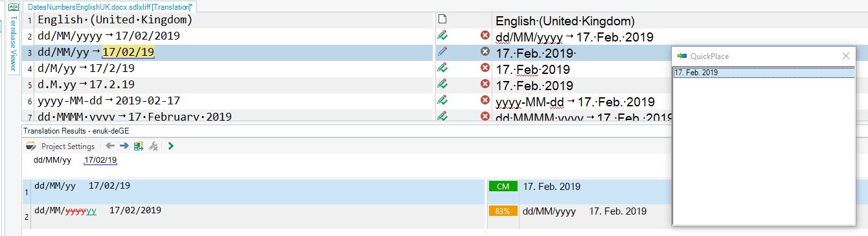This screenshot has width=868, height=236.
Task: Click target text of segment 5
Action: 534,86
